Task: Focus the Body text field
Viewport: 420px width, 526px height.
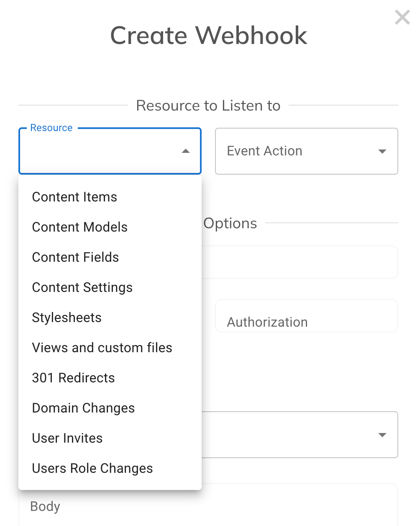Action: point(209,507)
